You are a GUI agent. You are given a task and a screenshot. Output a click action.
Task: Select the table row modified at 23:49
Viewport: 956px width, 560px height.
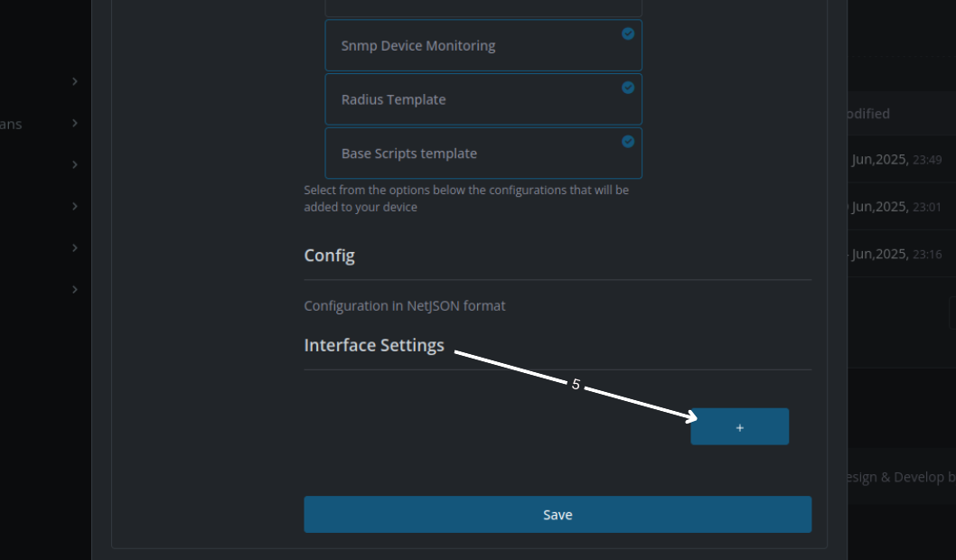coord(902,160)
